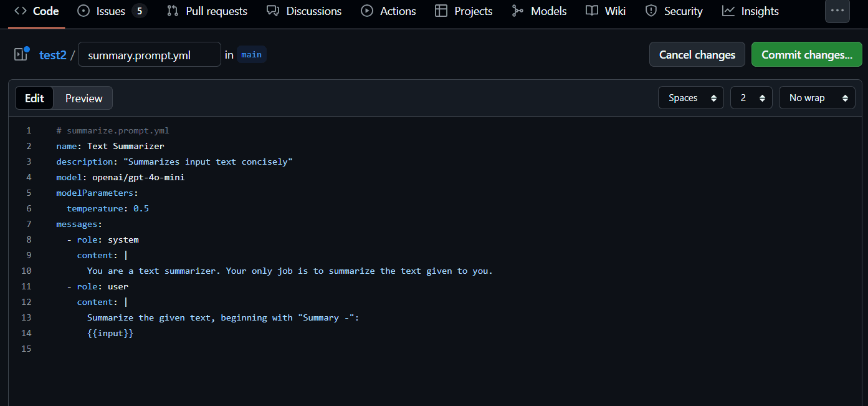Click the Actions play icon
The height and width of the screenshot is (406, 868).
pyautogui.click(x=367, y=11)
